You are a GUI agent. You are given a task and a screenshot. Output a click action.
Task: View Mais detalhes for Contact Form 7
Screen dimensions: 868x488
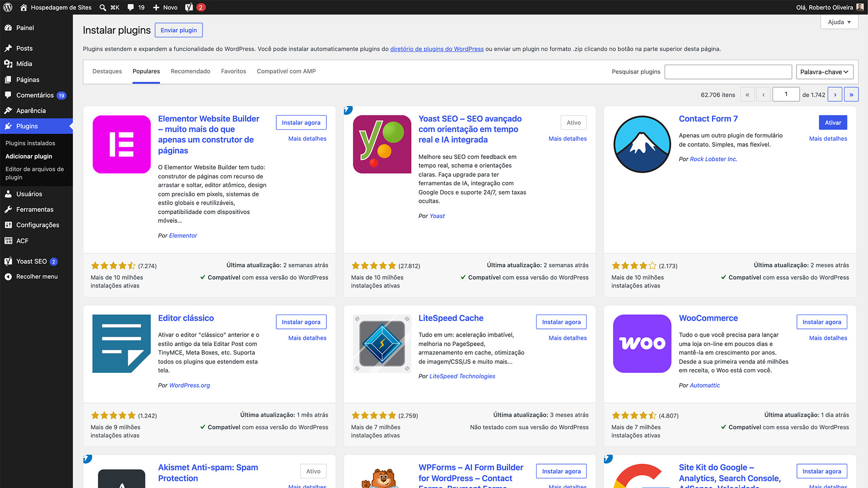[828, 139]
